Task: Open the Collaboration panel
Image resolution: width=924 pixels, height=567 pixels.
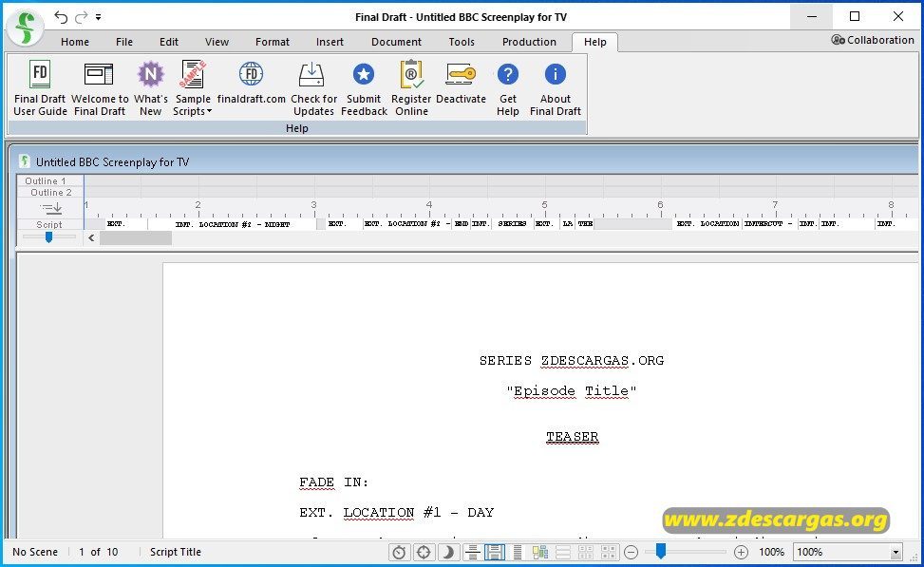Action: pyautogui.click(x=873, y=40)
